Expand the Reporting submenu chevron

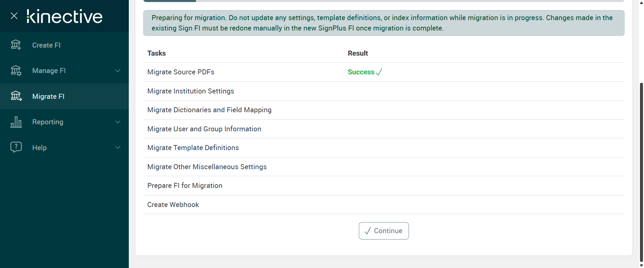click(x=118, y=122)
